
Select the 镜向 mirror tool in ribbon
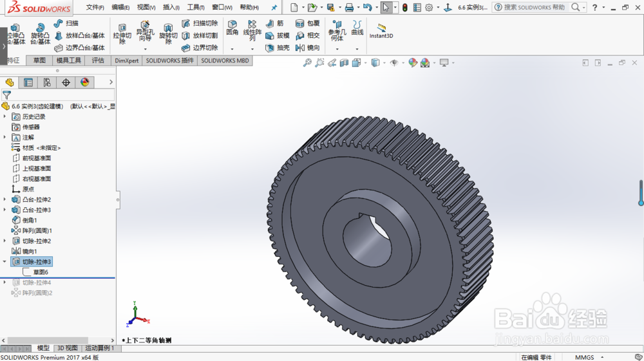click(x=308, y=48)
